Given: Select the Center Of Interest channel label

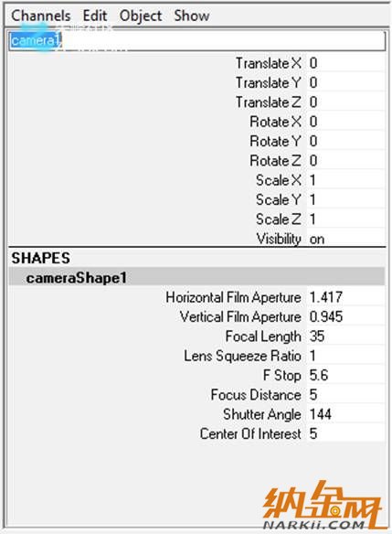Looking at the screenshot, I should (250, 433).
